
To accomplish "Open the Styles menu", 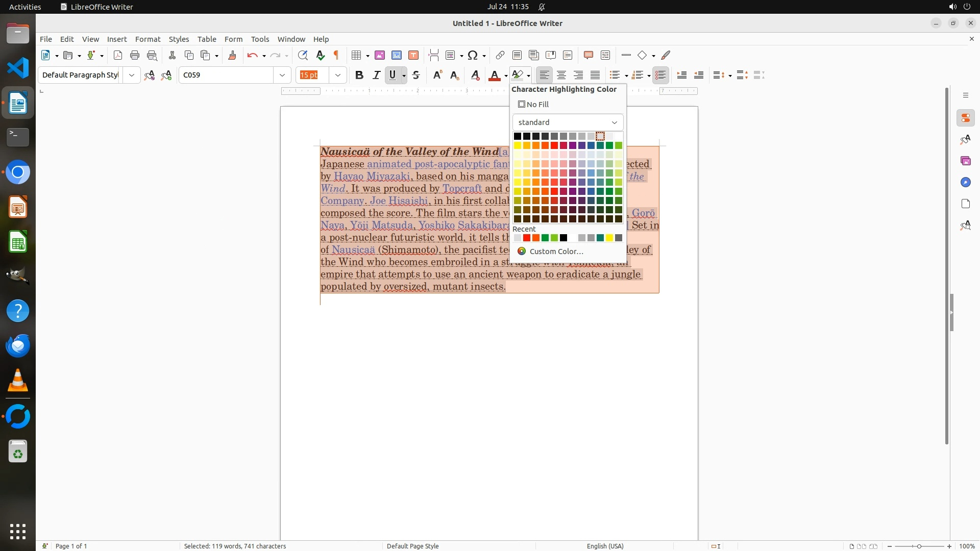I will pyautogui.click(x=179, y=39).
